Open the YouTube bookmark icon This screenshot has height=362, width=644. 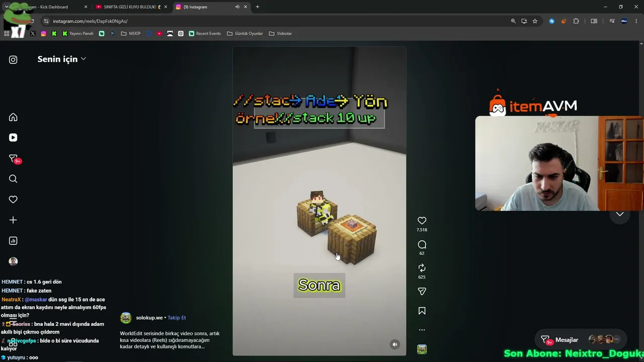pyautogui.click(x=159, y=34)
